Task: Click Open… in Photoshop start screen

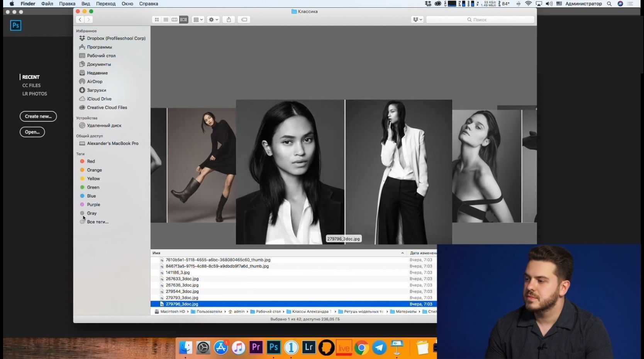Action: (32, 132)
